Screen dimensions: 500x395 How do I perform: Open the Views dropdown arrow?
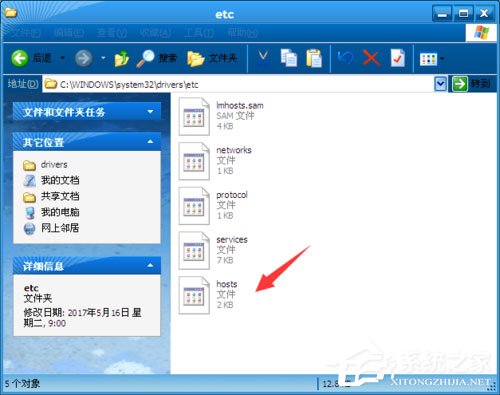tap(442, 59)
